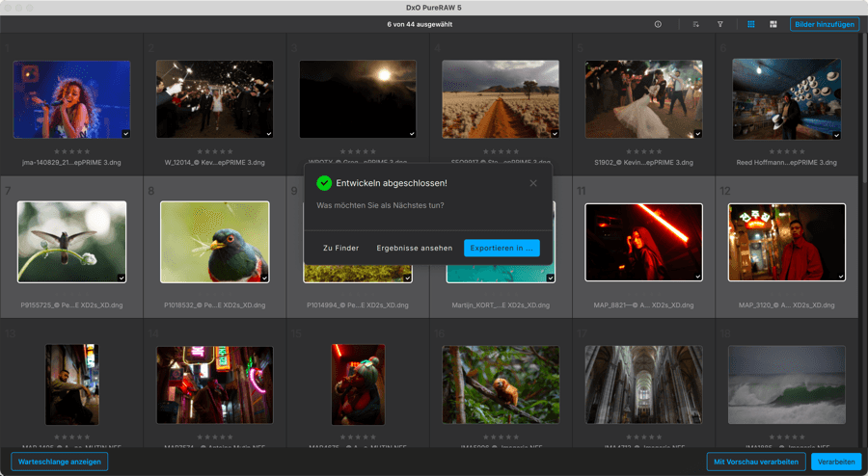The width and height of the screenshot is (868, 476).
Task: Click filename S1902_© Kevin...epPRIME 3.dng
Action: tap(644, 163)
